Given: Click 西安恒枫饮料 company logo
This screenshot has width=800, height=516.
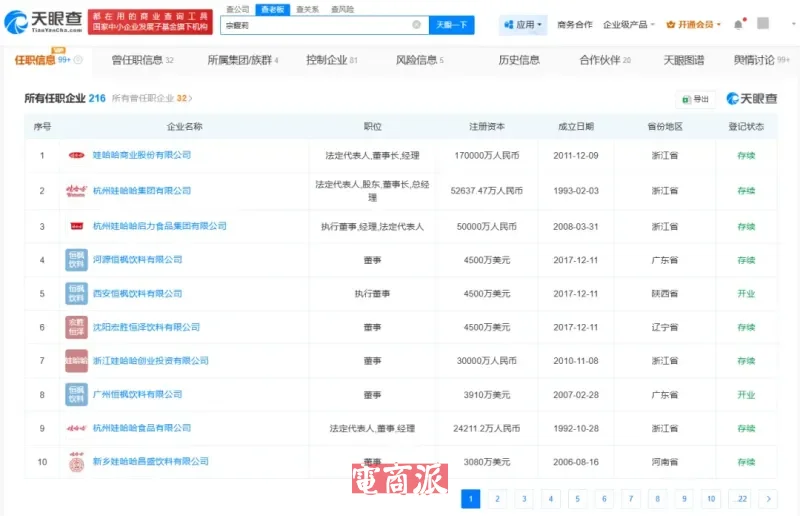Looking at the screenshot, I should 77,293.
